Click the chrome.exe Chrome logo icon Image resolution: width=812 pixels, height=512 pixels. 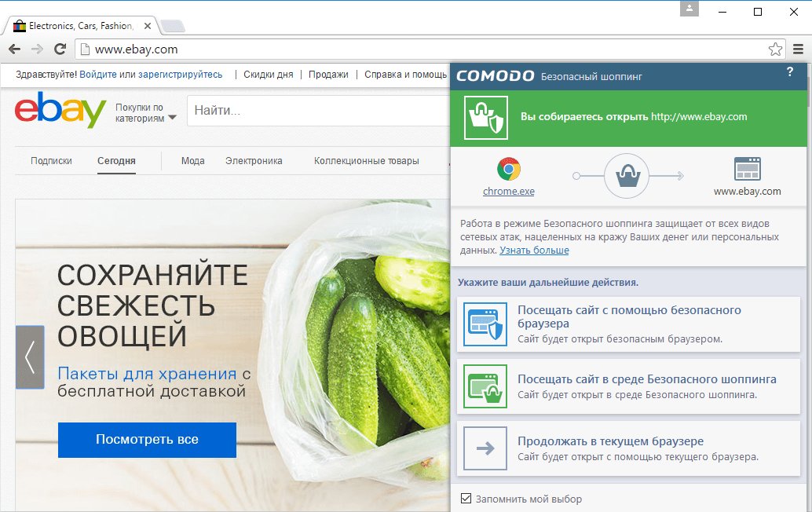tap(509, 170)
